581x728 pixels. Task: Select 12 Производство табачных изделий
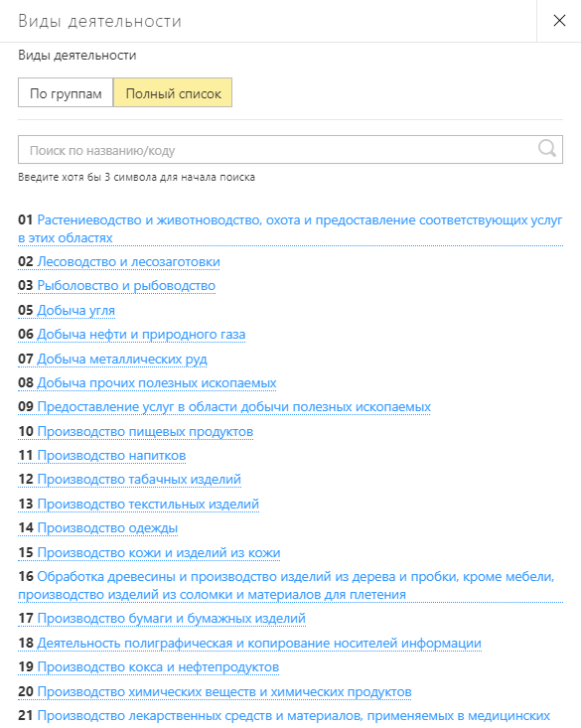click(x=129, y=479)
